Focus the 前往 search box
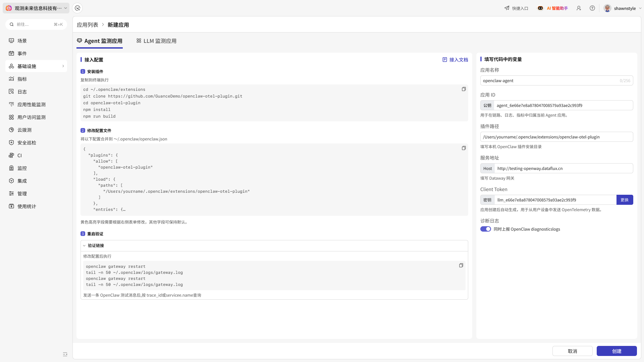 click(x=36, y=24)
